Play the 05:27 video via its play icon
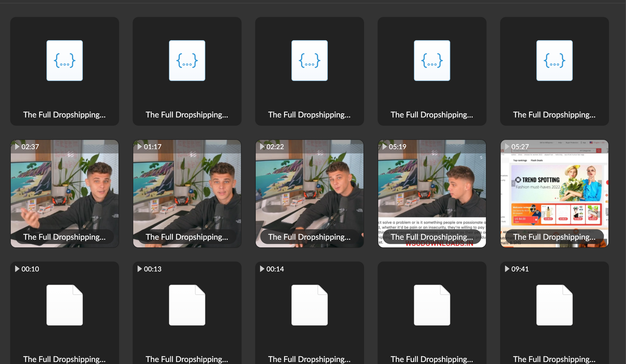Viewport: 626px width, 364px height. [507, 146]
